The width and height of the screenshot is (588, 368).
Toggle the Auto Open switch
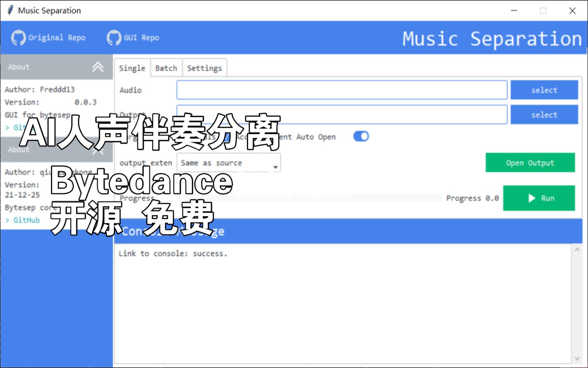click(361, 136)
